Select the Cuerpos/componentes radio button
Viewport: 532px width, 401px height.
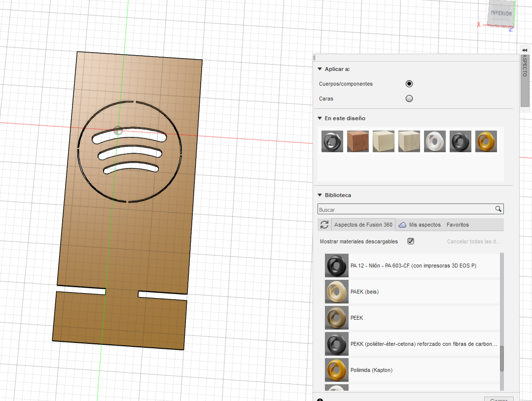(409, 84)
